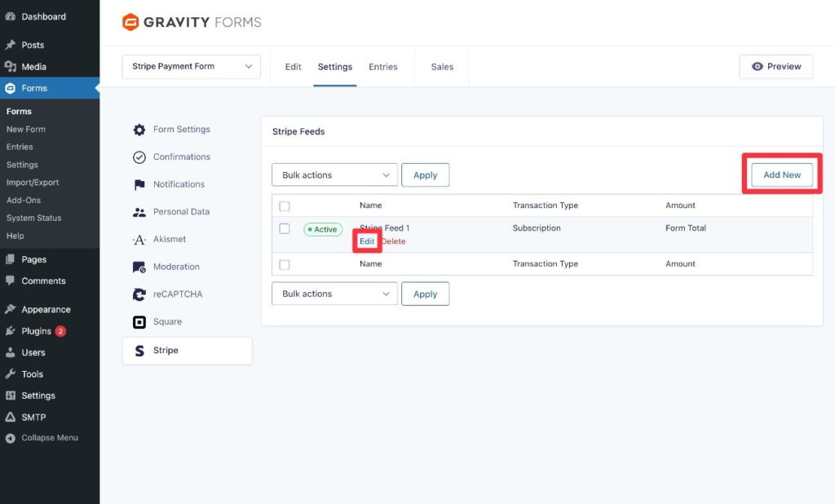The height and width of the screenshot is (504, 835).
Task: Click the footer Name column label
Action: click(371, 263)
